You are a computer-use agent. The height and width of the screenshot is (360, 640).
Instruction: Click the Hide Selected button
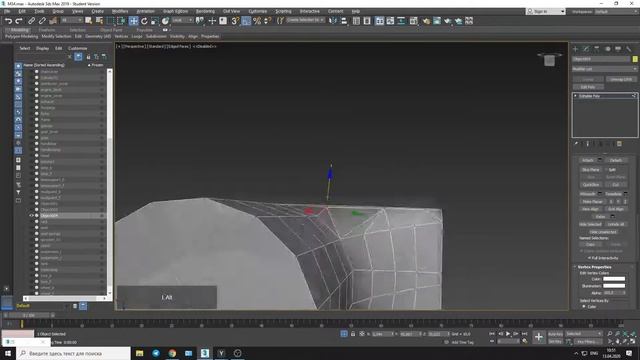590,224
